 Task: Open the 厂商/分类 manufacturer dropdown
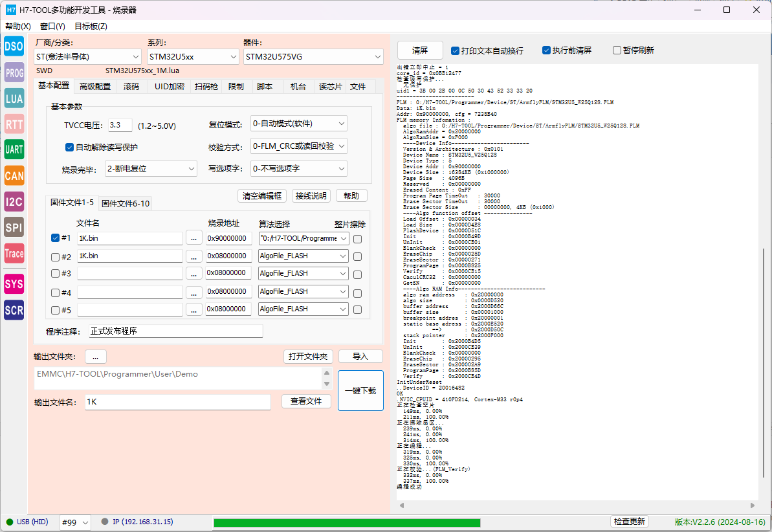[x=87, y=57]
